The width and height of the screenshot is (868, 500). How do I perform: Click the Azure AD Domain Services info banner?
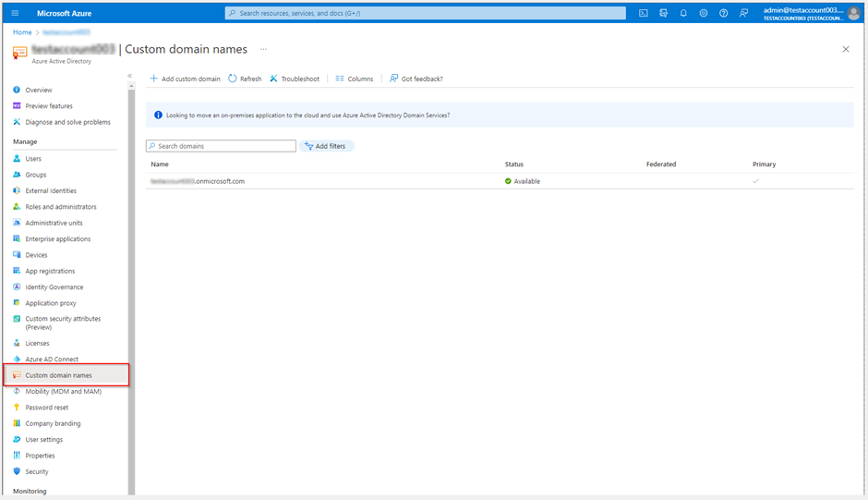pyautogui.click(x=500, y=116)
